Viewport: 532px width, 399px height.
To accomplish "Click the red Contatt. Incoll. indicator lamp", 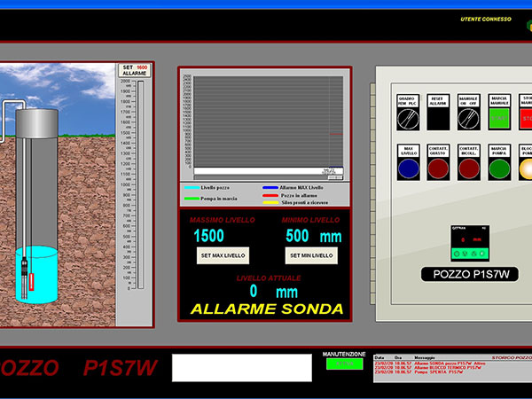I will 468,168.
